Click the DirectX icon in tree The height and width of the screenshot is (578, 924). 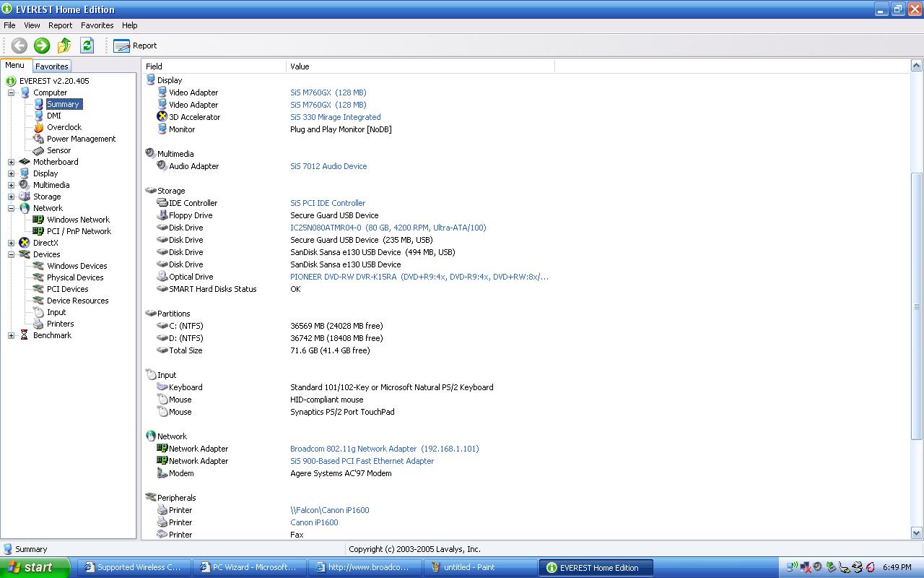coord(25,243)
